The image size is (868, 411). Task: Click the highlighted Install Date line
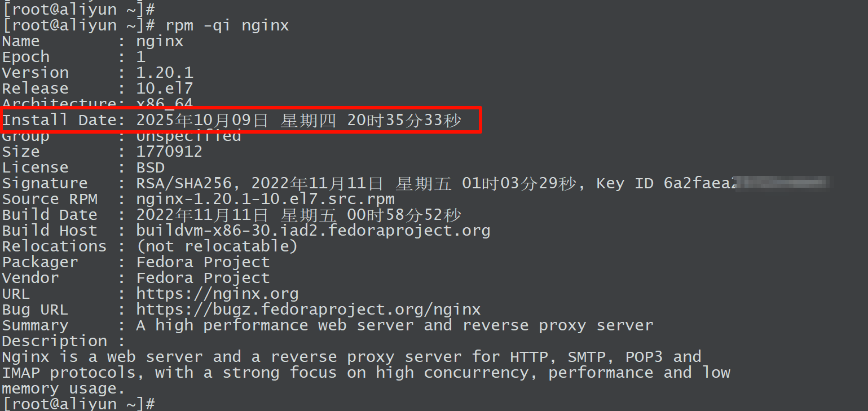tap(241, 120)
